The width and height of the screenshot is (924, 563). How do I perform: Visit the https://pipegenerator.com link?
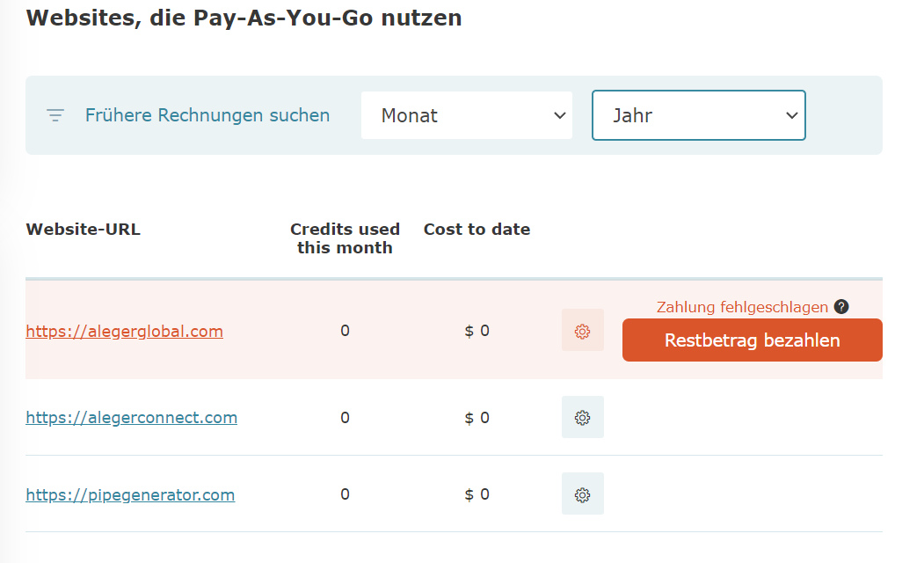click(x=130, y=494)
